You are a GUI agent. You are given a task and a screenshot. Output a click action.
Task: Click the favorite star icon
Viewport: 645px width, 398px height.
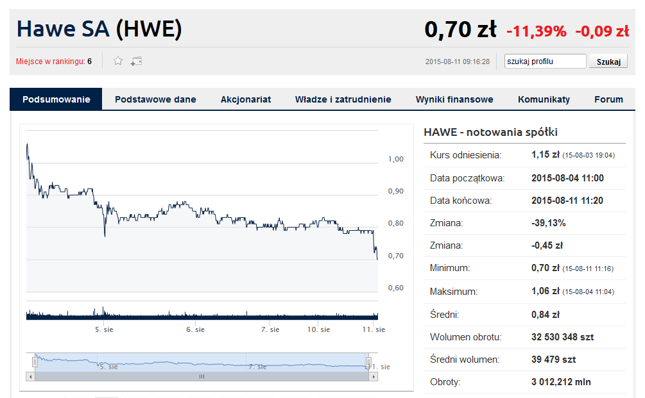(x=118, y=61)
